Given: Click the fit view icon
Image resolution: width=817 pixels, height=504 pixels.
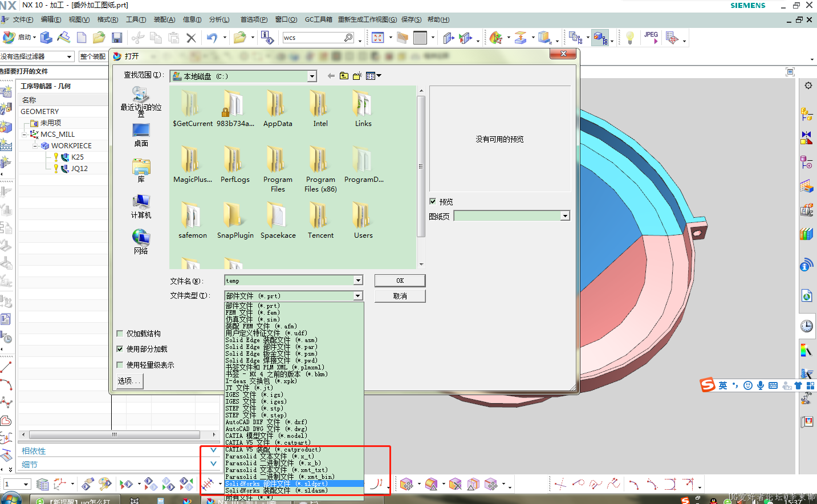Looking at the screenshot, I should point(378,38).
